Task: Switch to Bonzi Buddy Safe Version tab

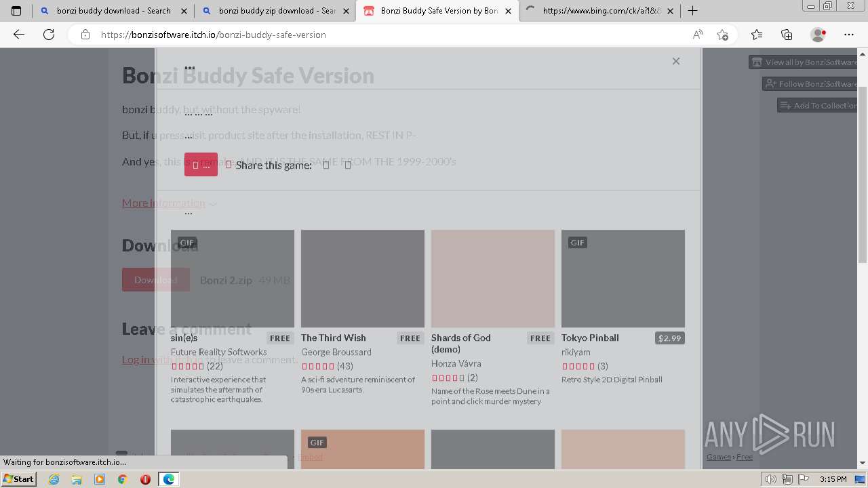Action: coord(437,11)
